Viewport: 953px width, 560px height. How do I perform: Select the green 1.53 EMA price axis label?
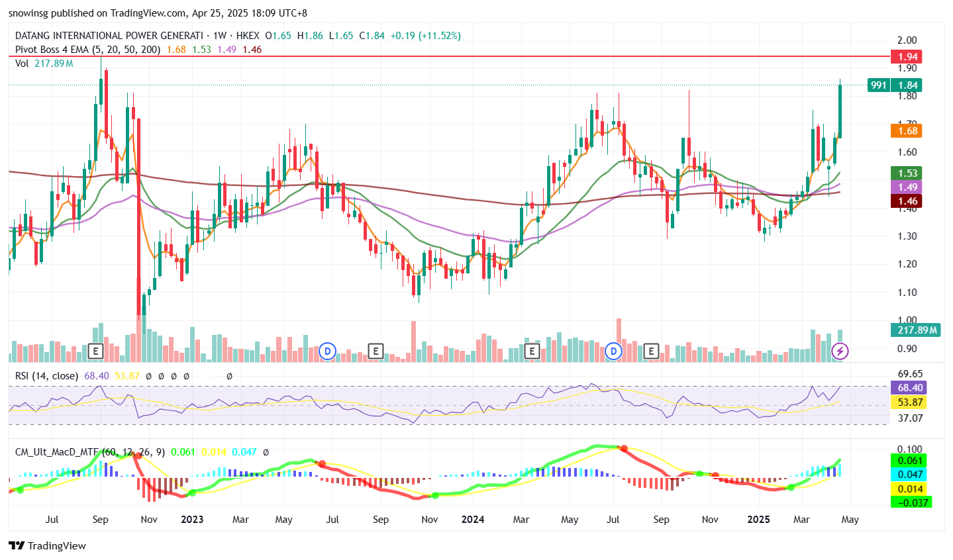(906, 173)
